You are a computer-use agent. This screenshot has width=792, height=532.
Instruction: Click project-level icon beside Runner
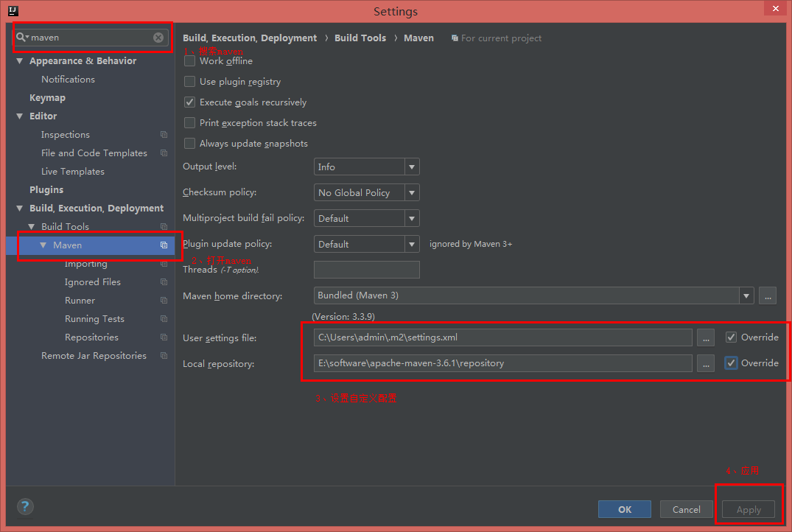pyautogui.click(x=164, y=300)
